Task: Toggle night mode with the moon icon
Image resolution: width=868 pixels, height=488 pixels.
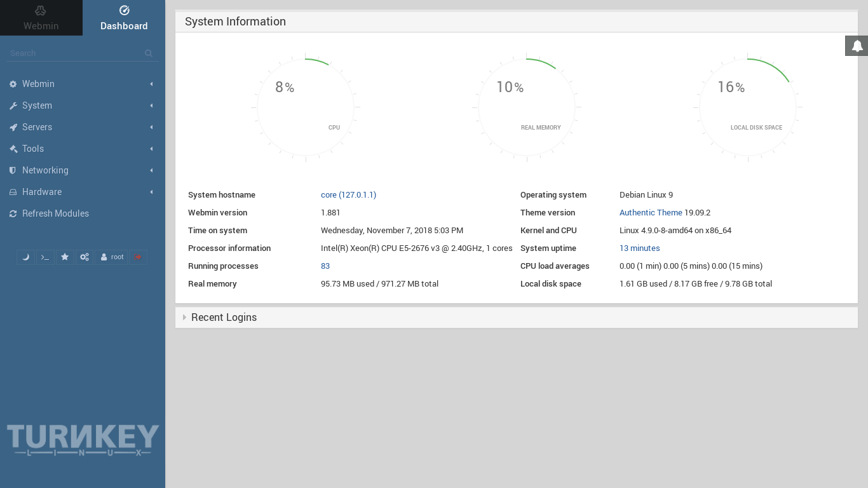Action: 25,257
